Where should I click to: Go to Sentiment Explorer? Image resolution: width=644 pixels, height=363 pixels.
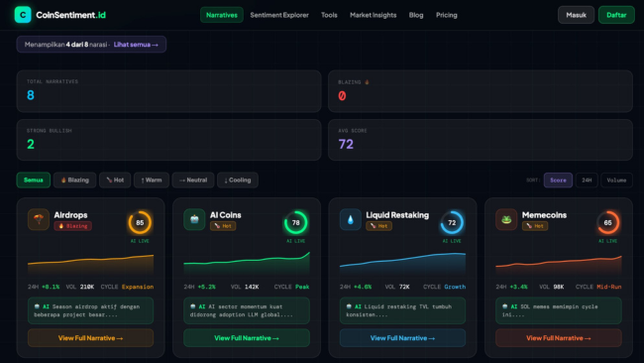(x=279, y=15)
